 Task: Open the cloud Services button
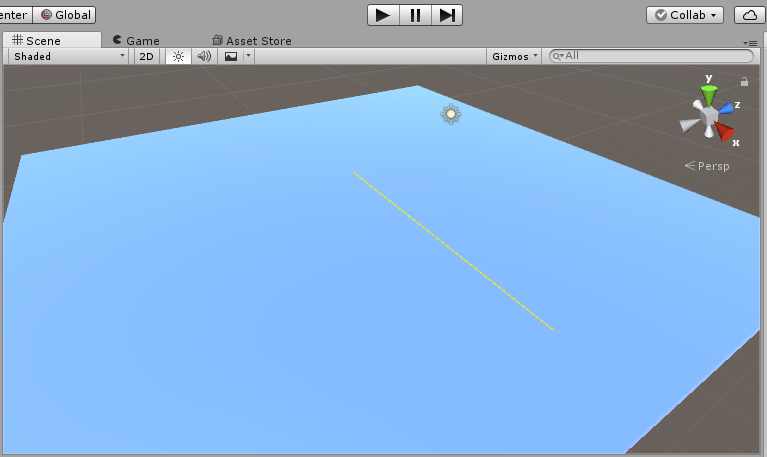click(749, 15)
